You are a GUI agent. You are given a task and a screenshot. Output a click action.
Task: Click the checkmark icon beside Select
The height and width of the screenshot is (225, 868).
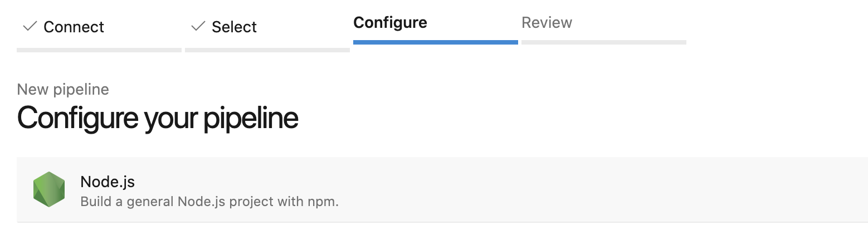198,26
